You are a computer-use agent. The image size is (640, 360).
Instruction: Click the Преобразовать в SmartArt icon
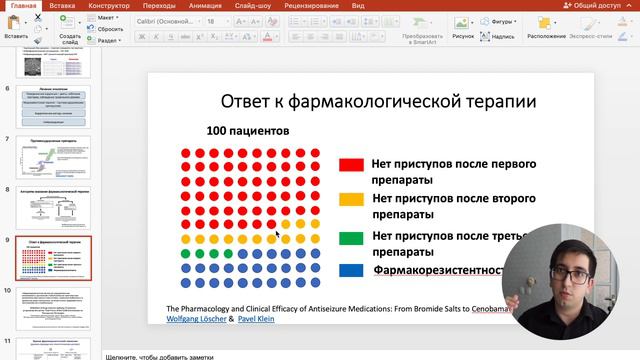coord(420,23)
